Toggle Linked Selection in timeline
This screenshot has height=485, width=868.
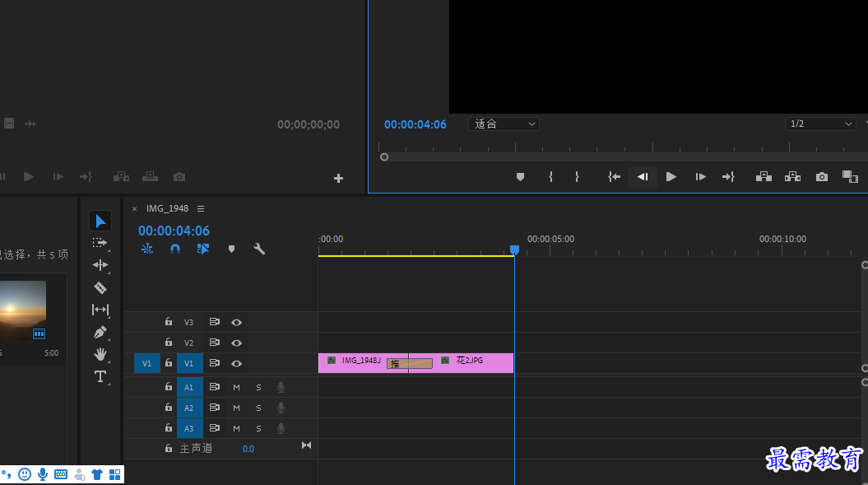click(203, 249)
